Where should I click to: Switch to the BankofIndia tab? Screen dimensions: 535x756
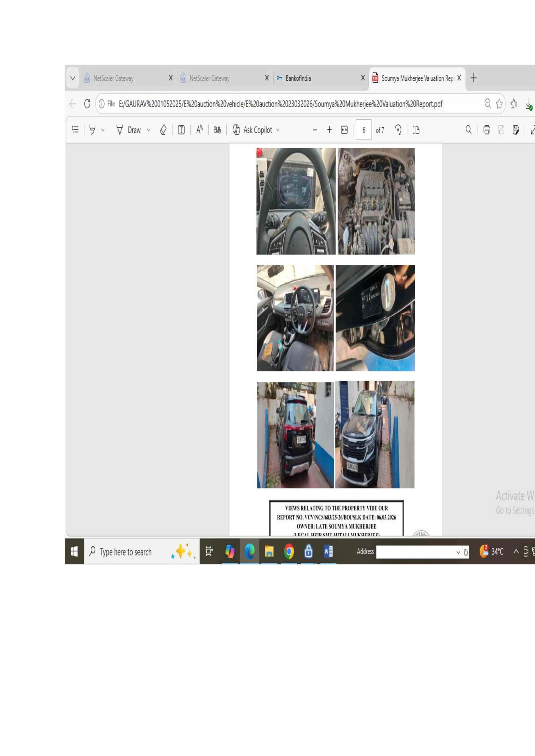[298, 78]
